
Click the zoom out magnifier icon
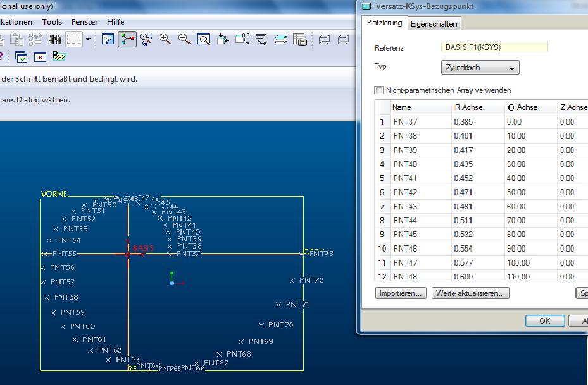click(x=184, y=39)
